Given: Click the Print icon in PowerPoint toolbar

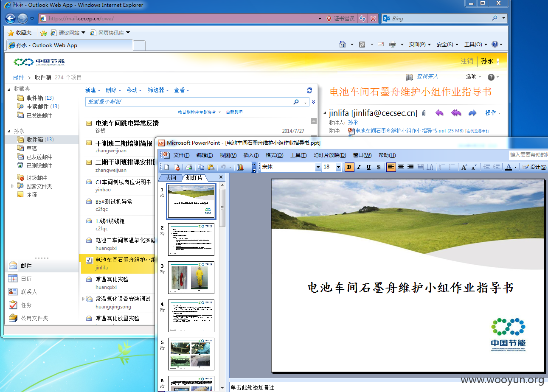Looking at the screenshot, I should 189,167.
